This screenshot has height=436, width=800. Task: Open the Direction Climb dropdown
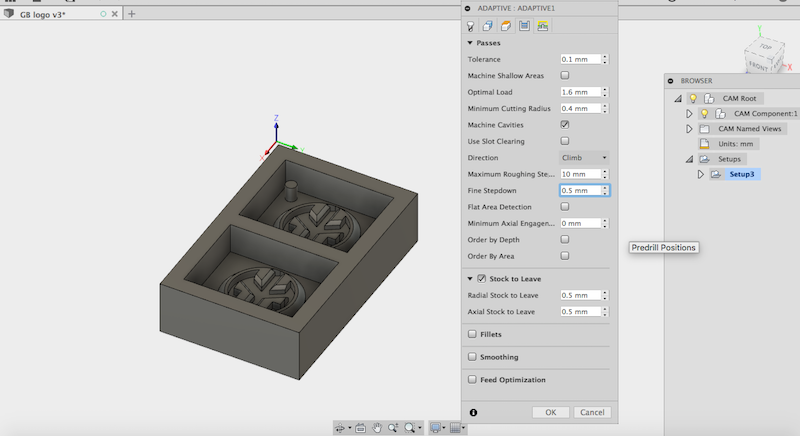click(x=584, y=158)
